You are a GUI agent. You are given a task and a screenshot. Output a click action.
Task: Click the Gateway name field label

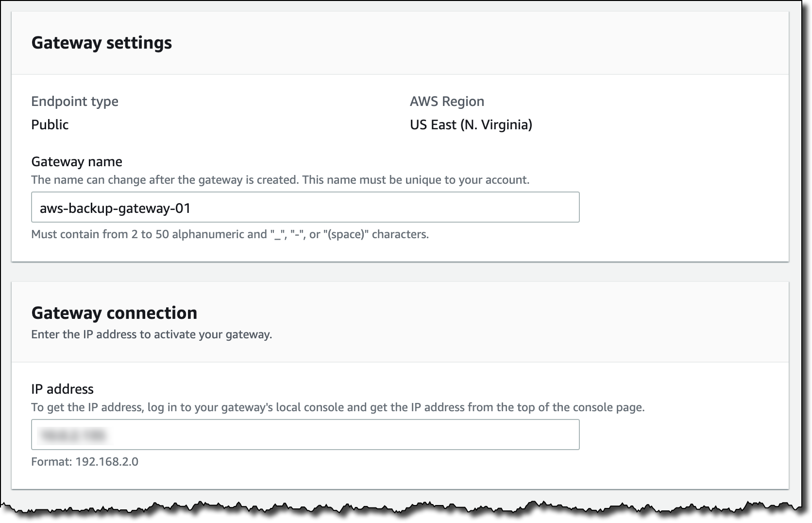tap(77, 161)
